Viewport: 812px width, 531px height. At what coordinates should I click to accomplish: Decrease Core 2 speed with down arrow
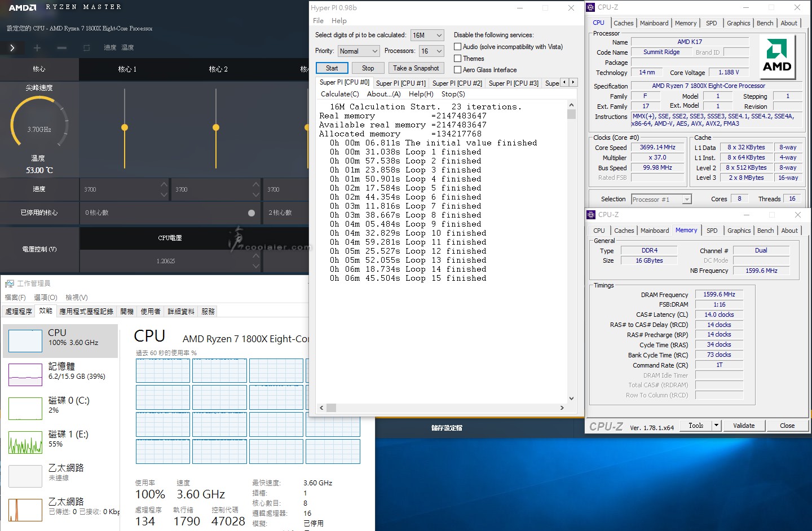click(x=256, y=195)
